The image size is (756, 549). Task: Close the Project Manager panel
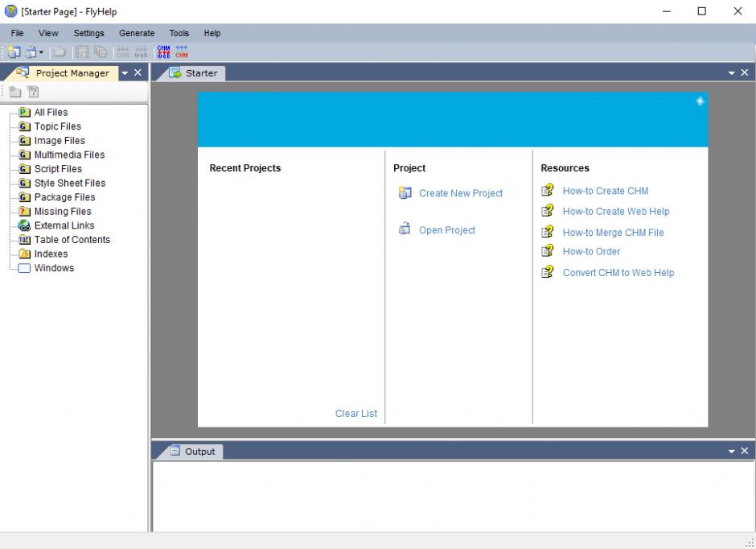coord(138,72)
